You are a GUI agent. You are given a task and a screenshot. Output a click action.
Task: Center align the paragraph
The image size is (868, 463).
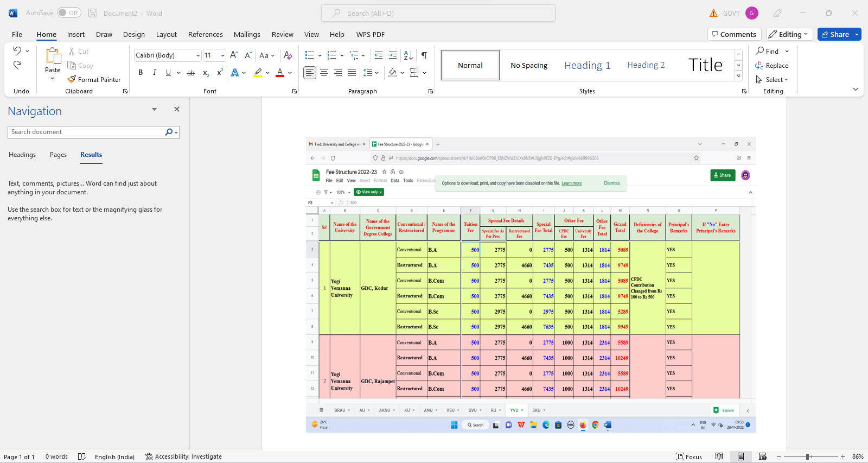tap(324, 73)
